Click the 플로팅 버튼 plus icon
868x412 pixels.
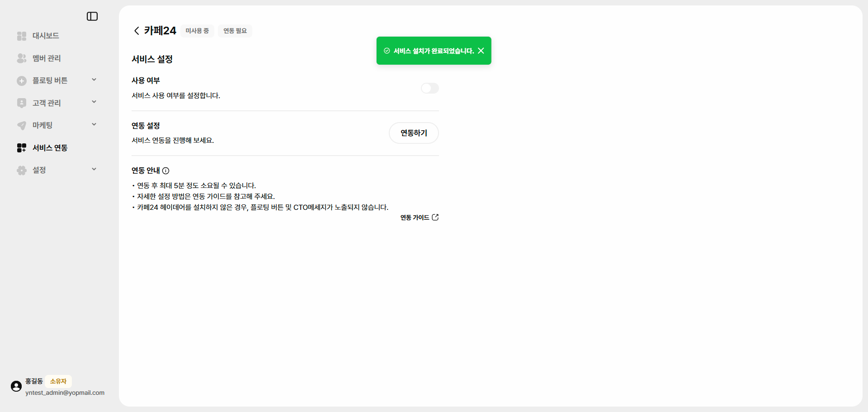pos(22,81)
